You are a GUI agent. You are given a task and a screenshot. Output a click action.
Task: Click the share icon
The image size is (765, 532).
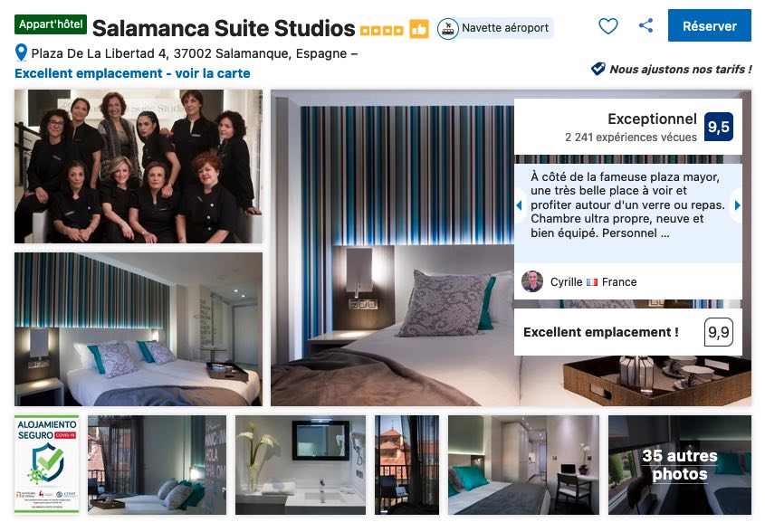[x=646, y=25]
